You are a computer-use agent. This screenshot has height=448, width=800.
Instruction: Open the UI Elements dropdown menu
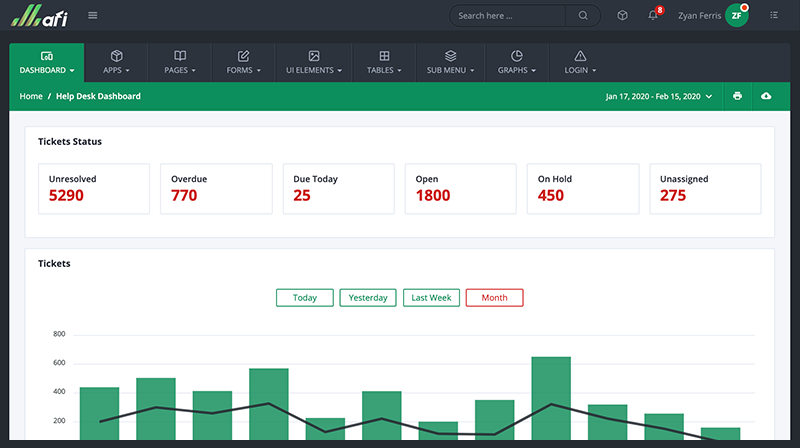tap(313, 62)
